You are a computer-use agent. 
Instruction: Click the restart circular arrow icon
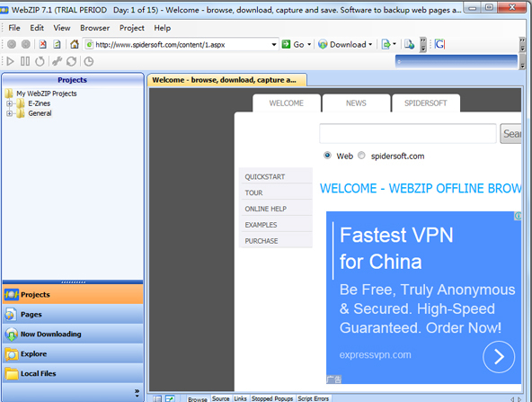pyautogui.click(x=40, y=61)
